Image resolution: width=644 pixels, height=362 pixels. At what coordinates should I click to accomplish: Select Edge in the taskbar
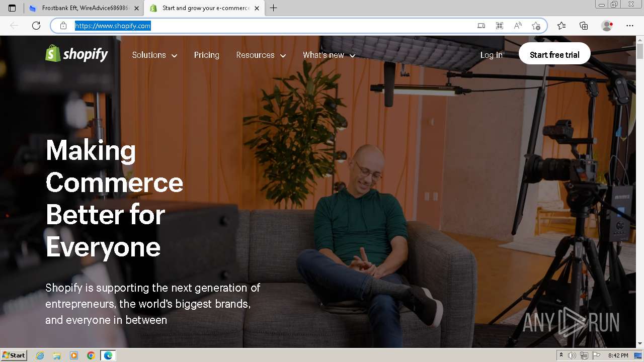click(108, 355)
